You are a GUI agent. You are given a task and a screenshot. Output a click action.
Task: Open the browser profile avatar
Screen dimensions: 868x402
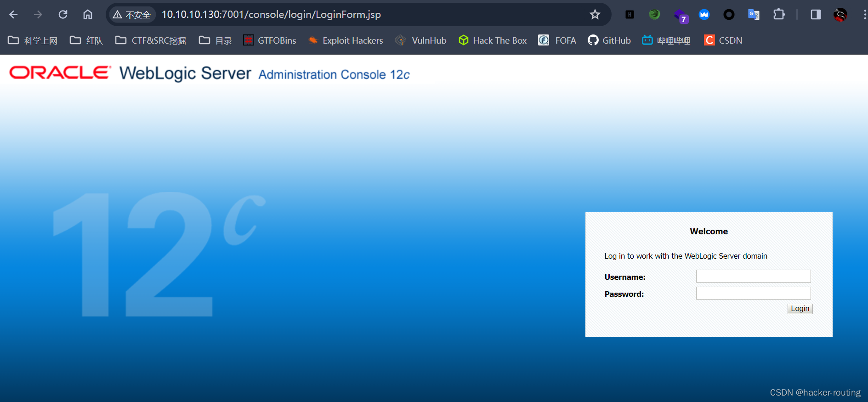click(x=840, y=15)
